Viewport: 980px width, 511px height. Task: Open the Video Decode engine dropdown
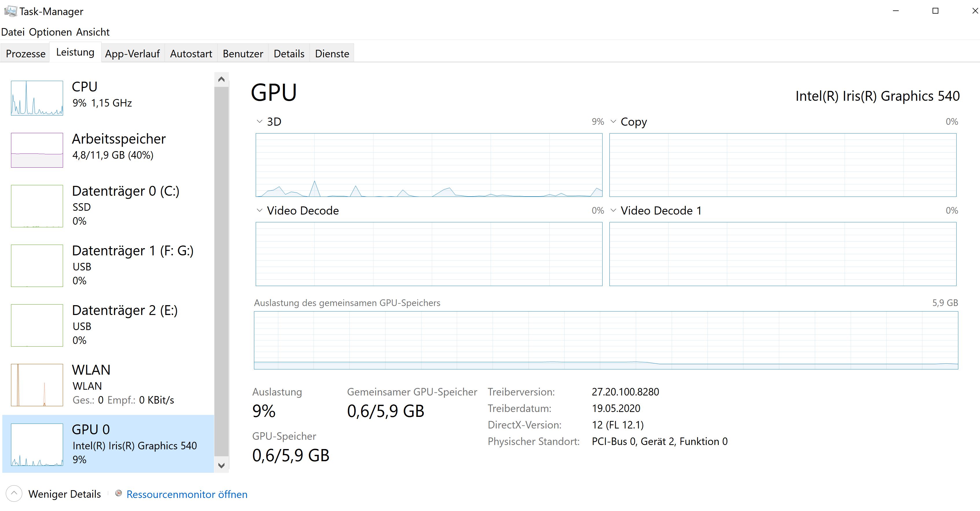(259, 210)
